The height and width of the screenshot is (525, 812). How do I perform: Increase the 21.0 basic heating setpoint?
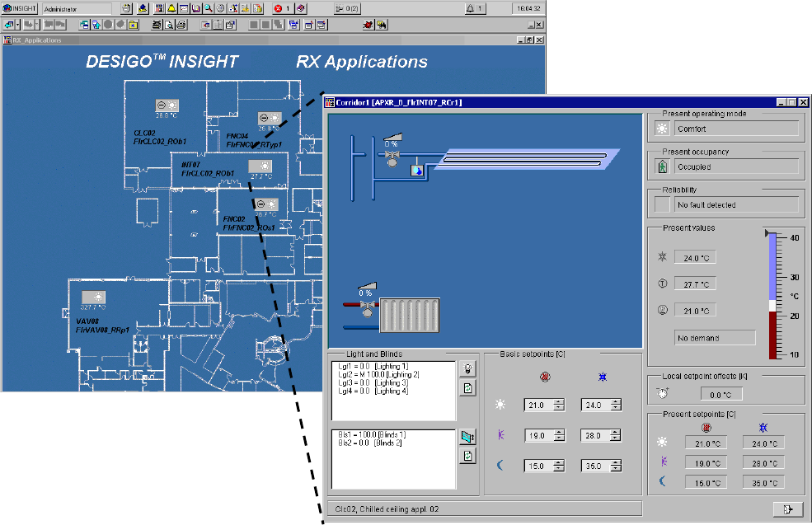point(559,401)
